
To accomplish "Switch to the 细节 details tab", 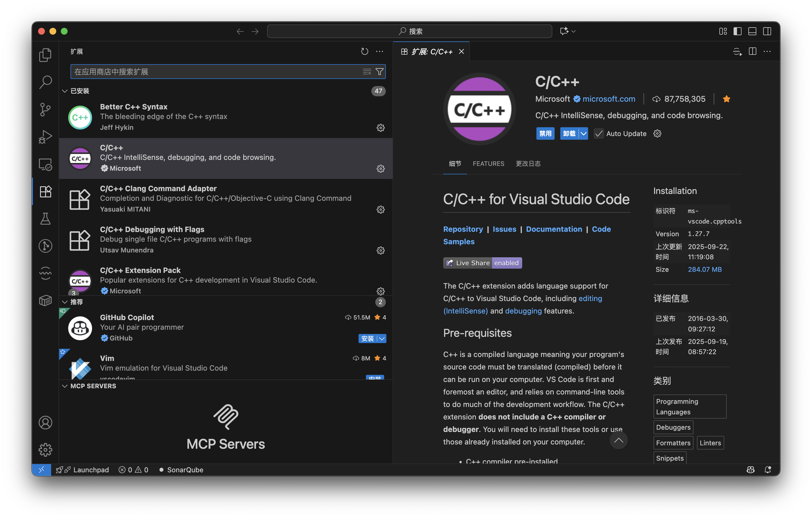I will tap(455, 164).
